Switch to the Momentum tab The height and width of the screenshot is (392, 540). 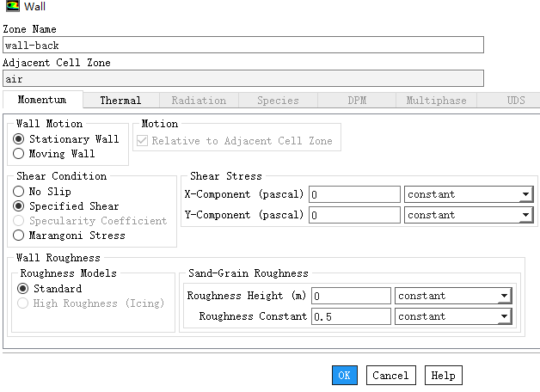(42, 101)
